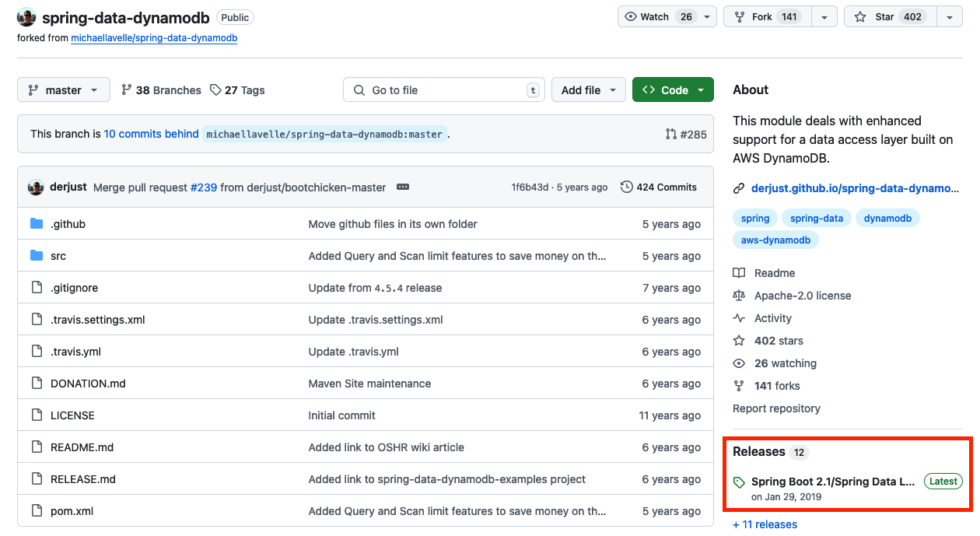Open the 10 commits behind link
Screen dimensions: 980x536
tap(151, 134)
